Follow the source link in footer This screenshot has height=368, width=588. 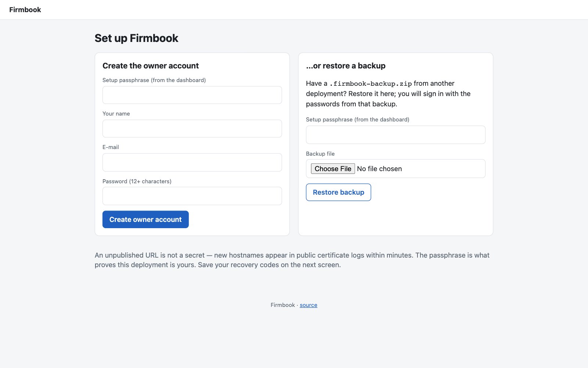point(308,305)
